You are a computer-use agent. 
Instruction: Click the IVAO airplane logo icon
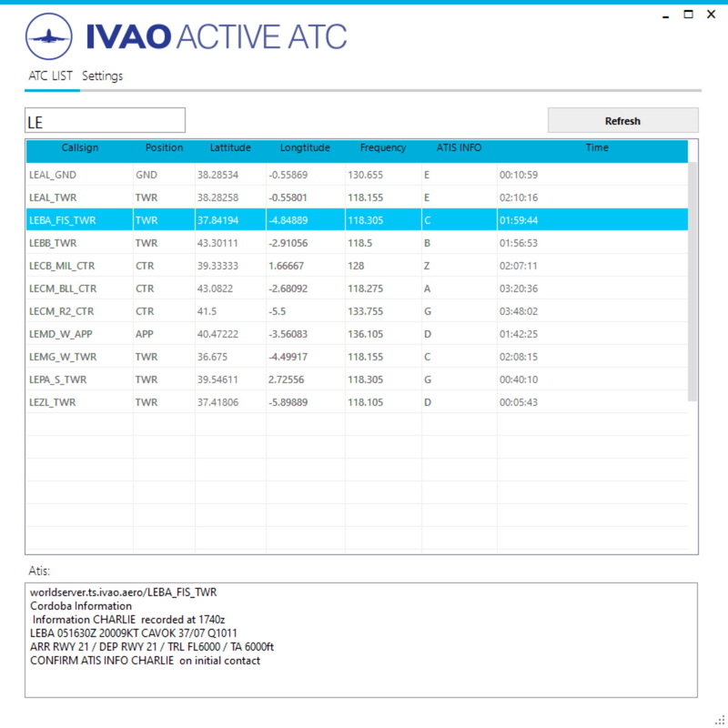pos(46,35)
